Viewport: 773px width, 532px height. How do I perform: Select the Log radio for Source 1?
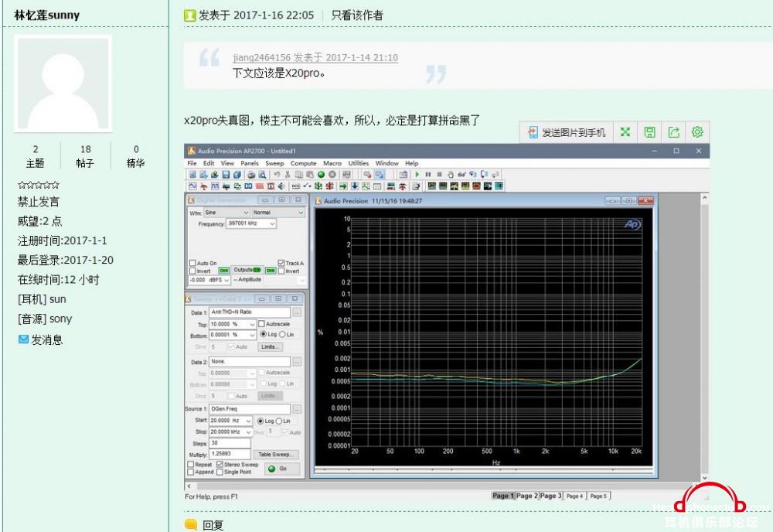(x=261, y=421)
